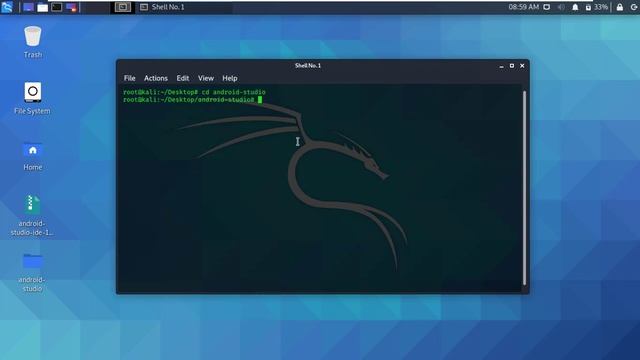This screenshot has height=360, width=640.
Task: Open the File menu in the terminal
Action: coord(129,78)
